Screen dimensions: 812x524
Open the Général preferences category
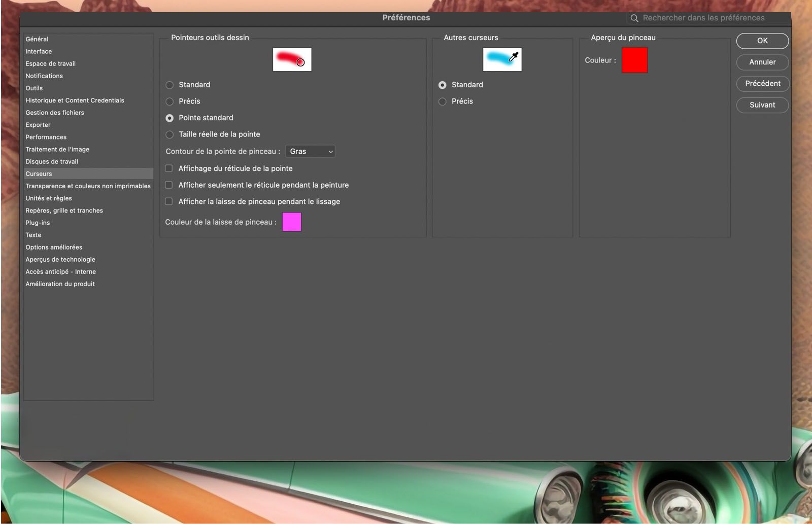pos(89,39)
